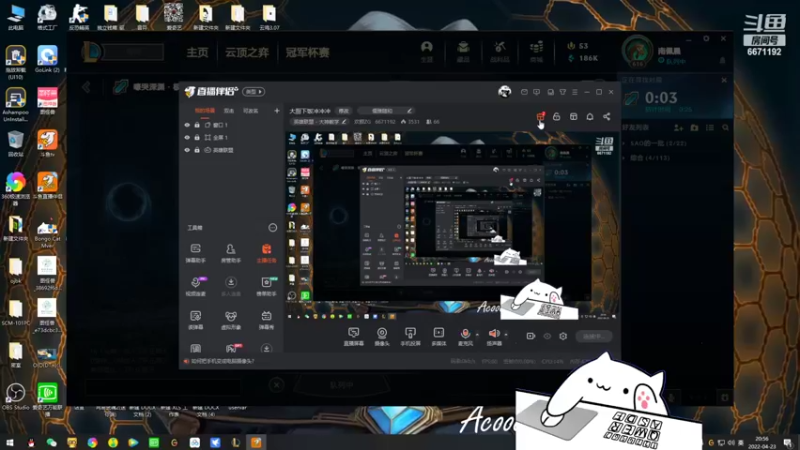Toggle lock on 窗口 1 source

[x=197, y=125]
